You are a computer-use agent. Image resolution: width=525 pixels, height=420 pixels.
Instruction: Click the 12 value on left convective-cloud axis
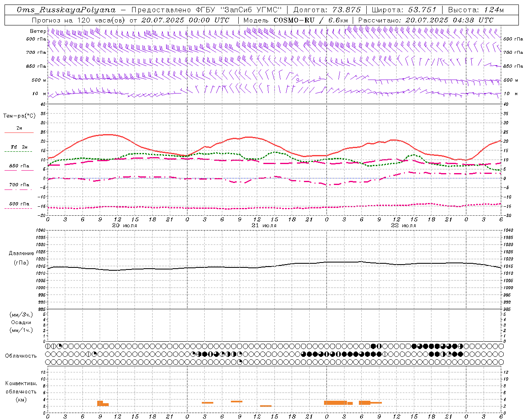pos(44,372)
